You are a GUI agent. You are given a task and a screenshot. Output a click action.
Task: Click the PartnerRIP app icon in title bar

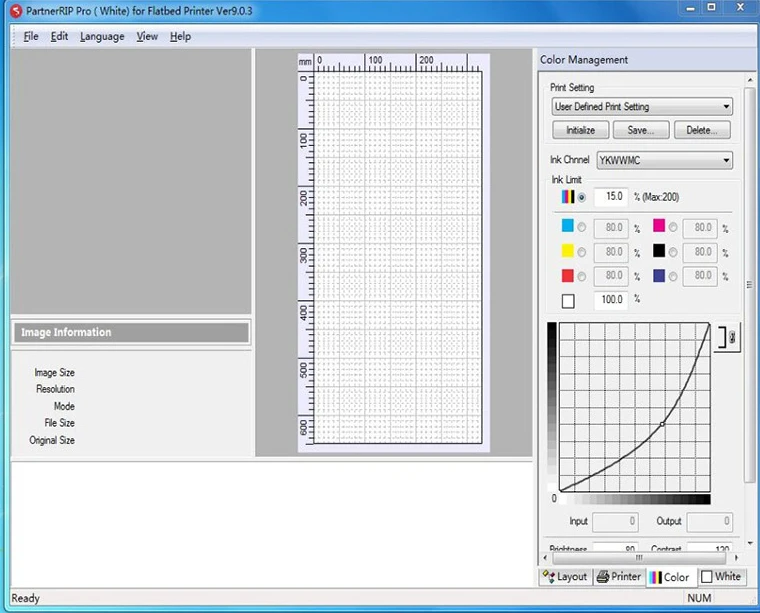(15, 9)
